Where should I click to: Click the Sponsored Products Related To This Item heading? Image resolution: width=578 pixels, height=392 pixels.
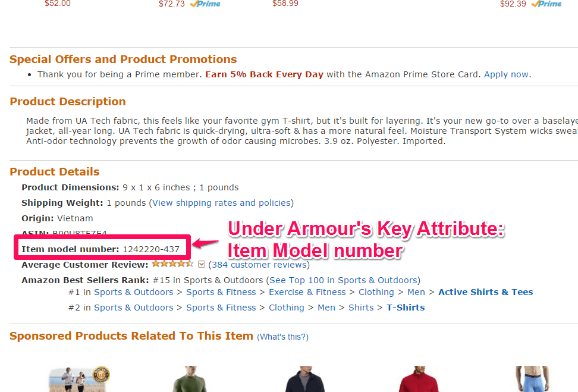click(131, 336)
